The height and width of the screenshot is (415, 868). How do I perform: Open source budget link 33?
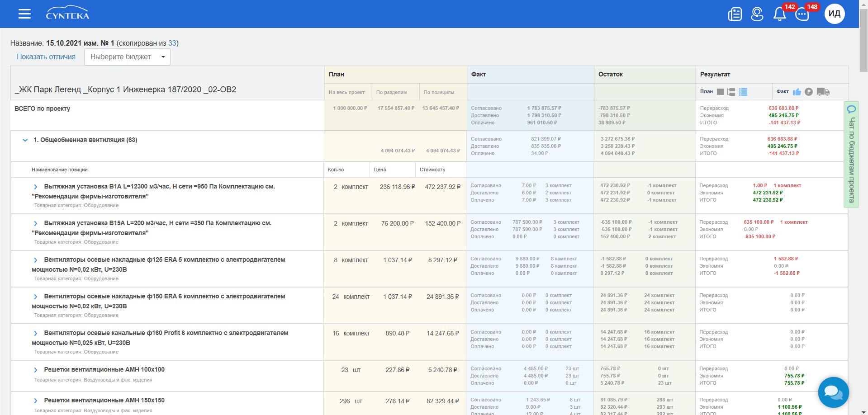tap(172, 43)
